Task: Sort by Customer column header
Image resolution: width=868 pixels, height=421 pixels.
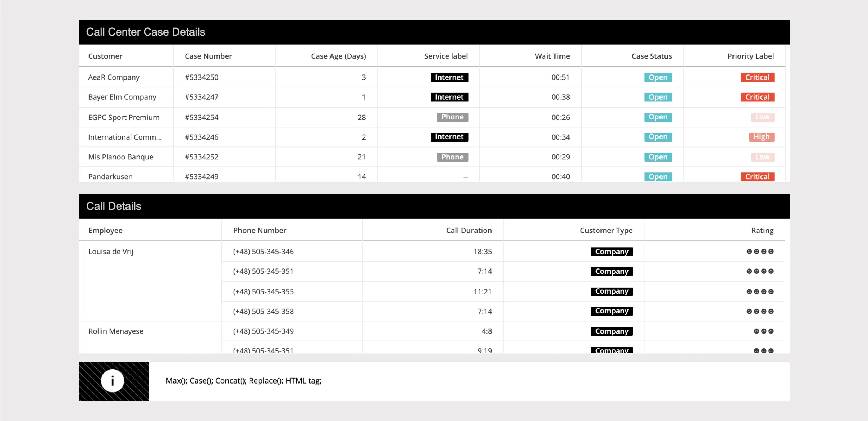Action: [105, 56]
